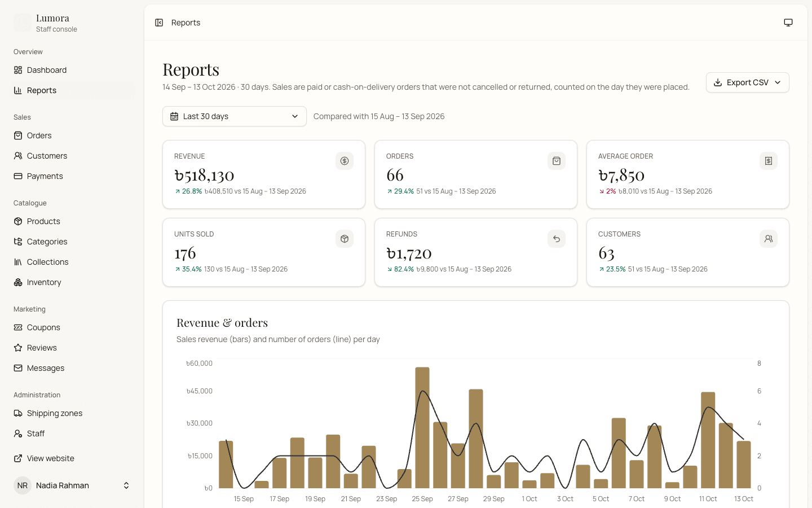The height and width of the screenshot is (508, 812).
Task: Click the Categories tree icon in sidebar
Action: click(x=18, y=242)
